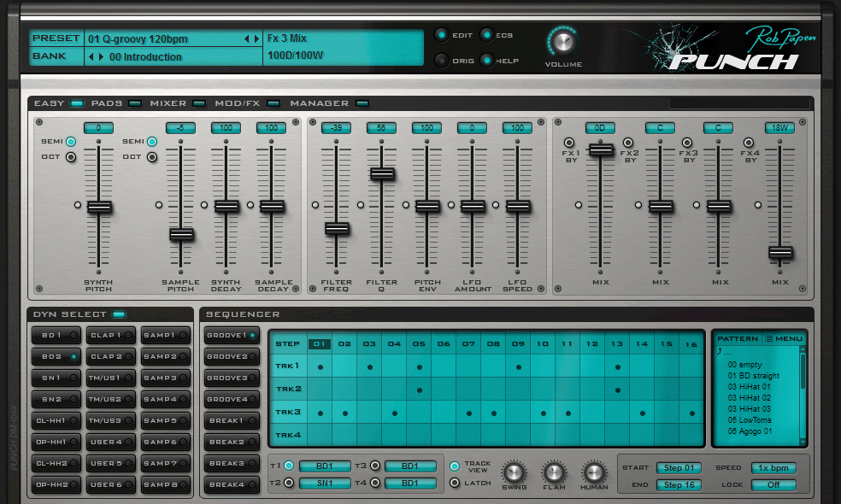Turn the Volume knob
This screenshot has height=504, width=841.
point(563,42)
